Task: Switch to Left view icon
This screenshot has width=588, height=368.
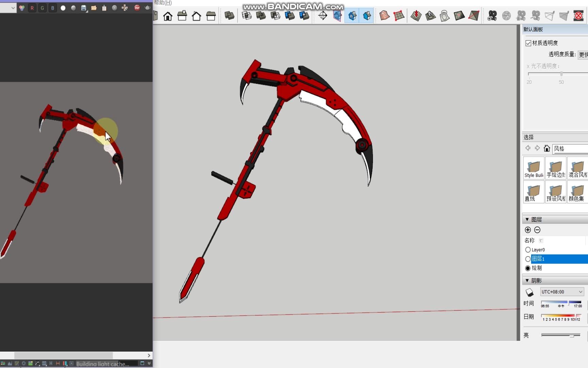Action: (x=211, y=16)
